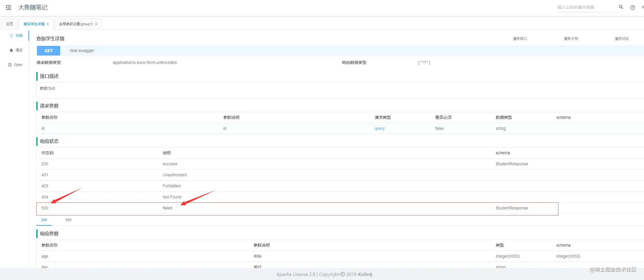Image resolution: width=644 pixels, height=280 pixels.
Task: Click the 401 status code cell
Action: click(x=45, y=175)
